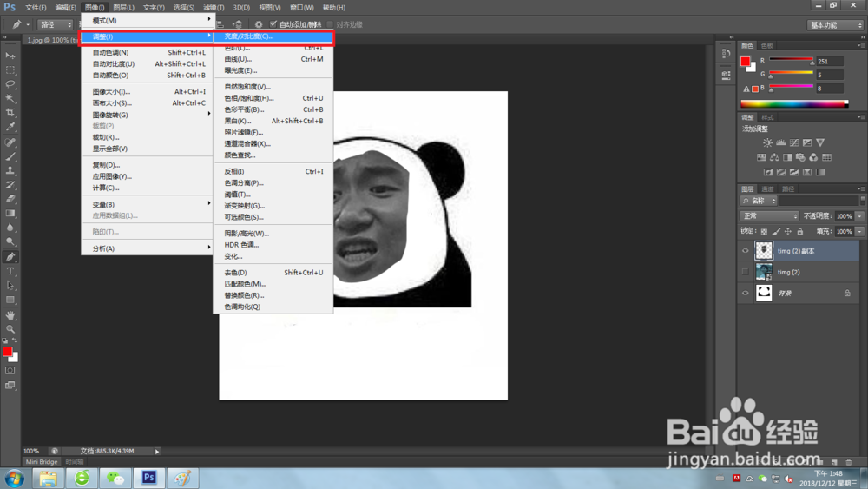The width and height of the screenshot is (868, 489).
Task: Add Curves adjustment icon
Action: 794,143
